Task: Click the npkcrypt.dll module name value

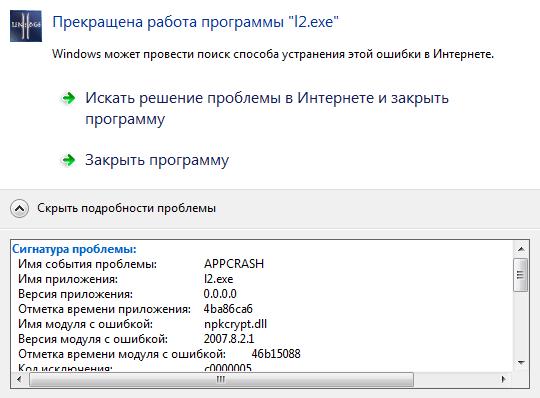Action: click(x=236, y=324)
